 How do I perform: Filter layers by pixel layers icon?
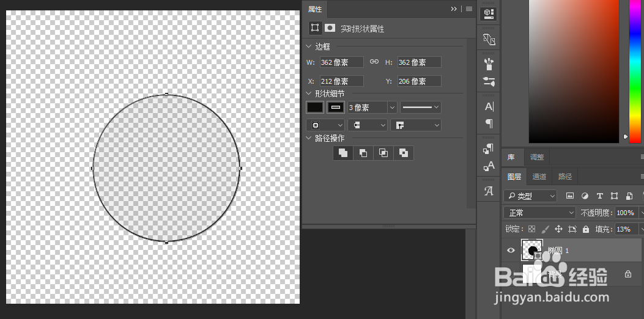569,196
